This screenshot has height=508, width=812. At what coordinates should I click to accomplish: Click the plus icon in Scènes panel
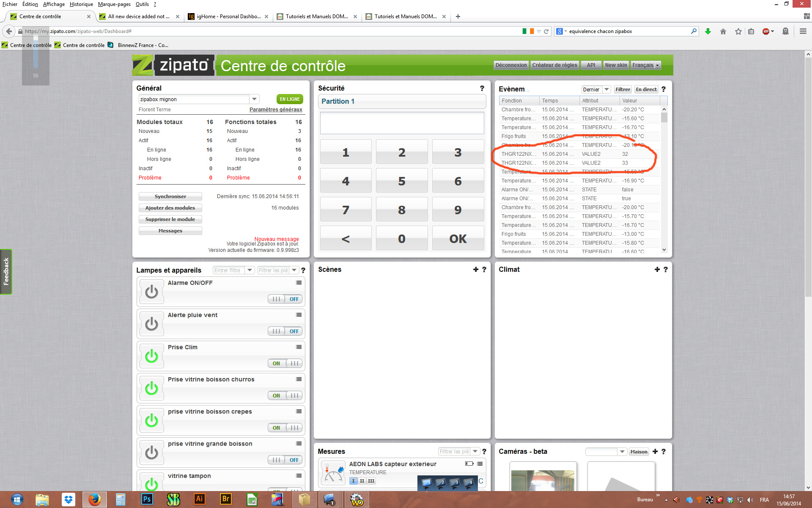(476, 270)
